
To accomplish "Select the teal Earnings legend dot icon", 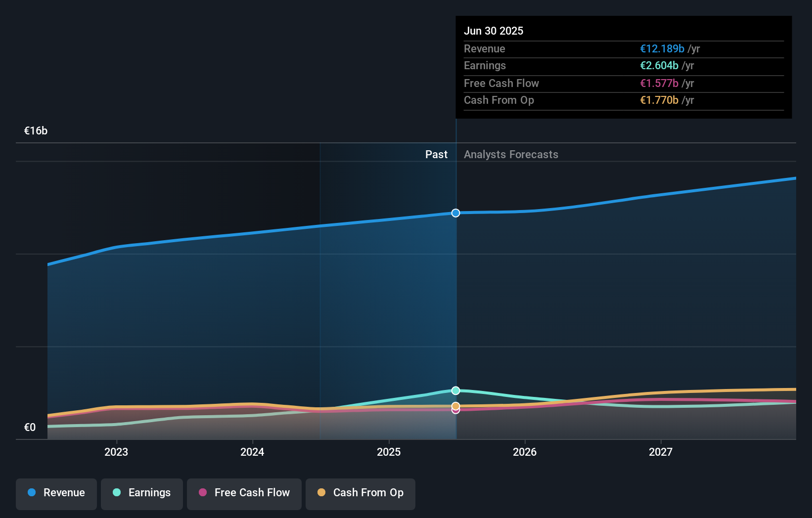I will [116, 493].
